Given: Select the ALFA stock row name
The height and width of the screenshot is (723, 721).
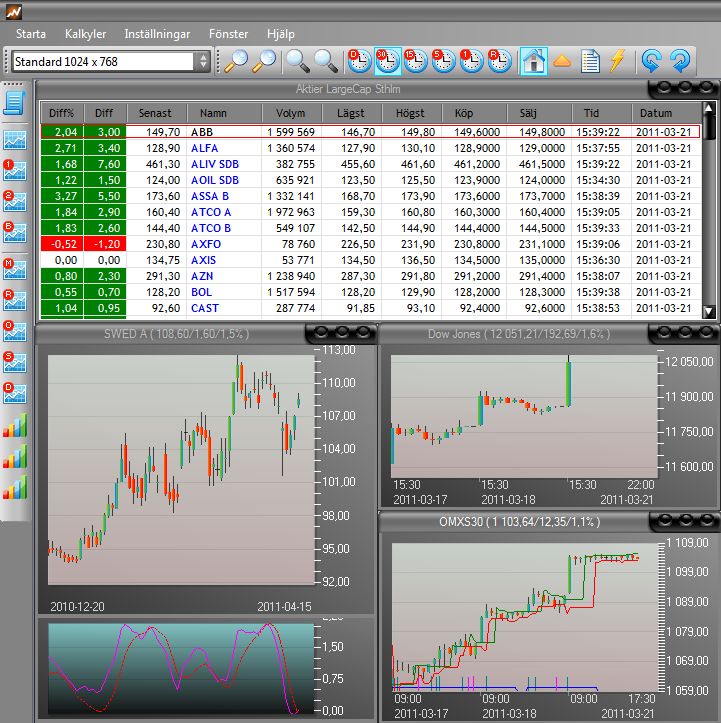Looking at the screenshot, I should (x=205, y=148).
